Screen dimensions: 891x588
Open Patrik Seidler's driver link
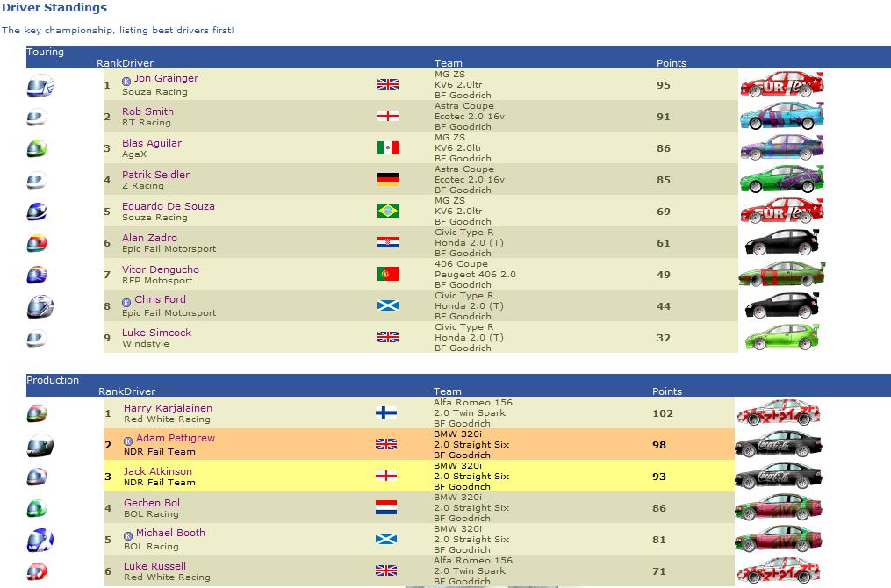click(155, 175)
